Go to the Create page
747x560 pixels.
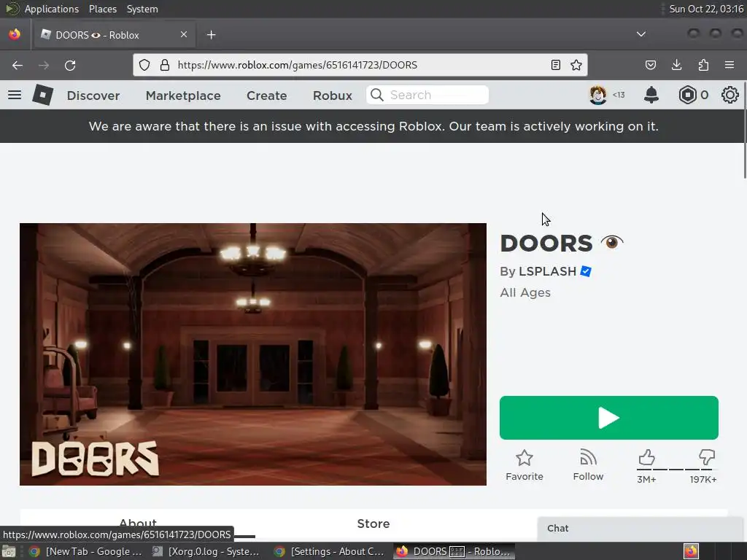pos(267,96)
